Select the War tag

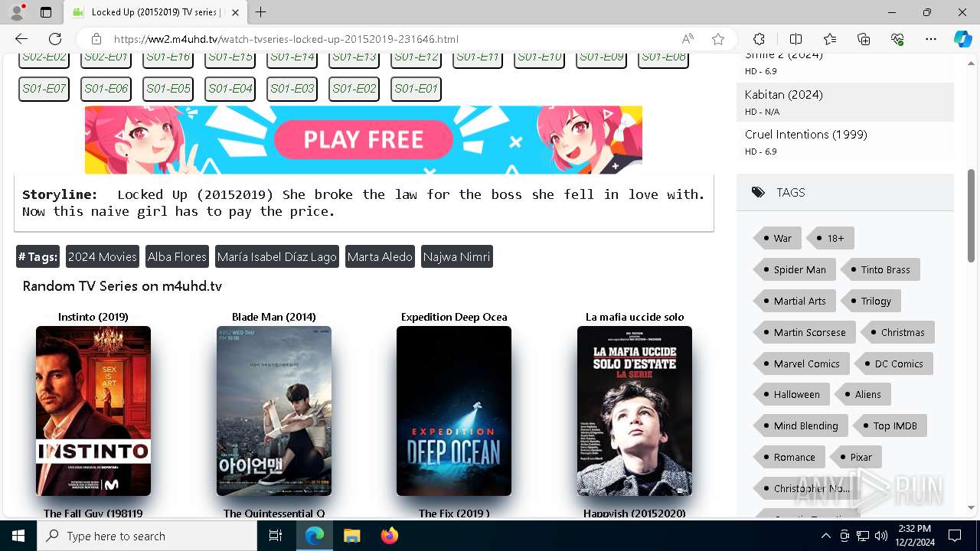pyautogui.click(x=777, y=238)
